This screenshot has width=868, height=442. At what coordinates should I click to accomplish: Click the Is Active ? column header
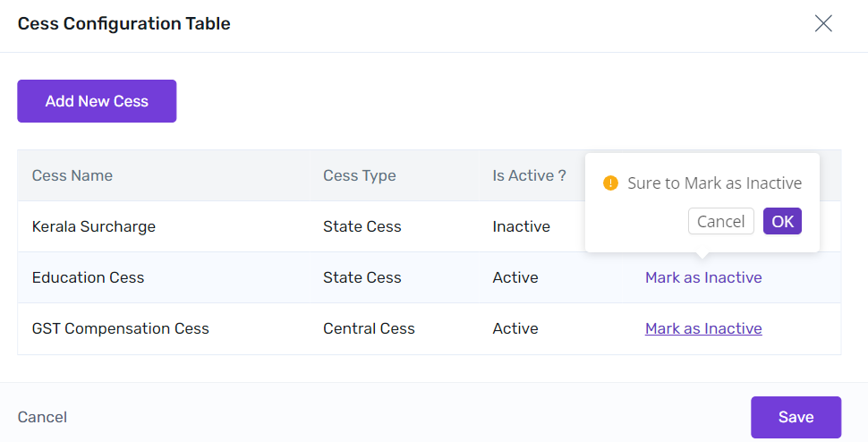529,175
